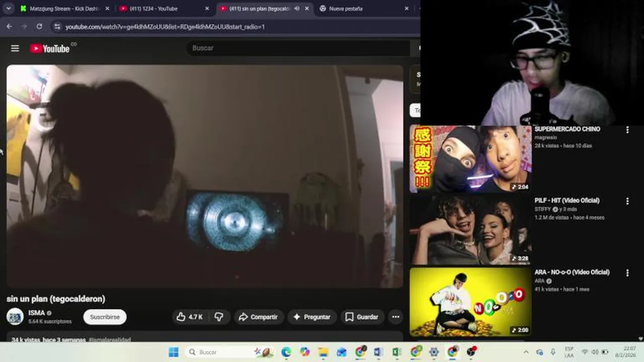Image resolution: width=644 pixels, height=362 pixels.
Task: Open the YouTube hamburger guide menu
Action: click(15, 48)
